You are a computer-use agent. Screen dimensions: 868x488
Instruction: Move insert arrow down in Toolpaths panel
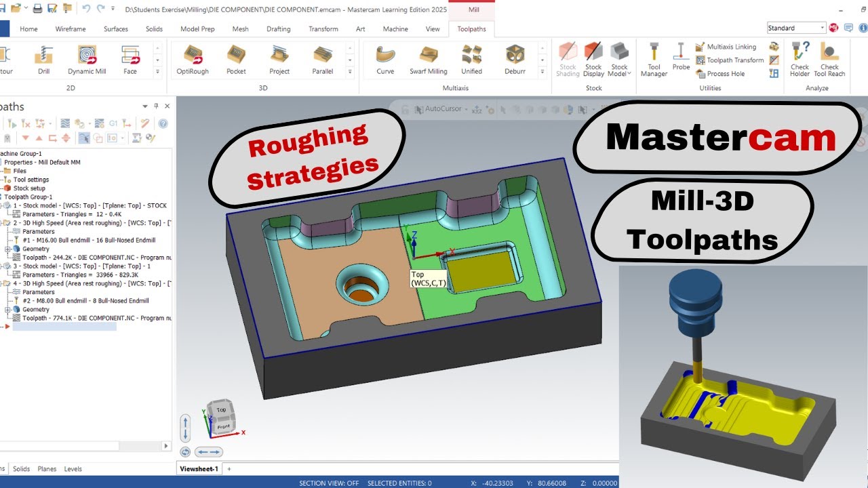(x=26, y=138)
